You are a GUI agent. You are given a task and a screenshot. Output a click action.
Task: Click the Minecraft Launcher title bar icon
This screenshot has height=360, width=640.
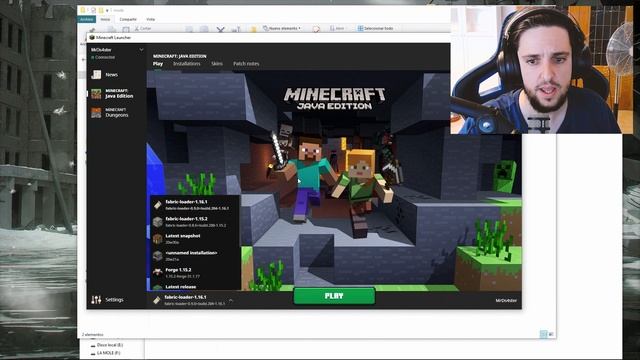tap(92, 37)
